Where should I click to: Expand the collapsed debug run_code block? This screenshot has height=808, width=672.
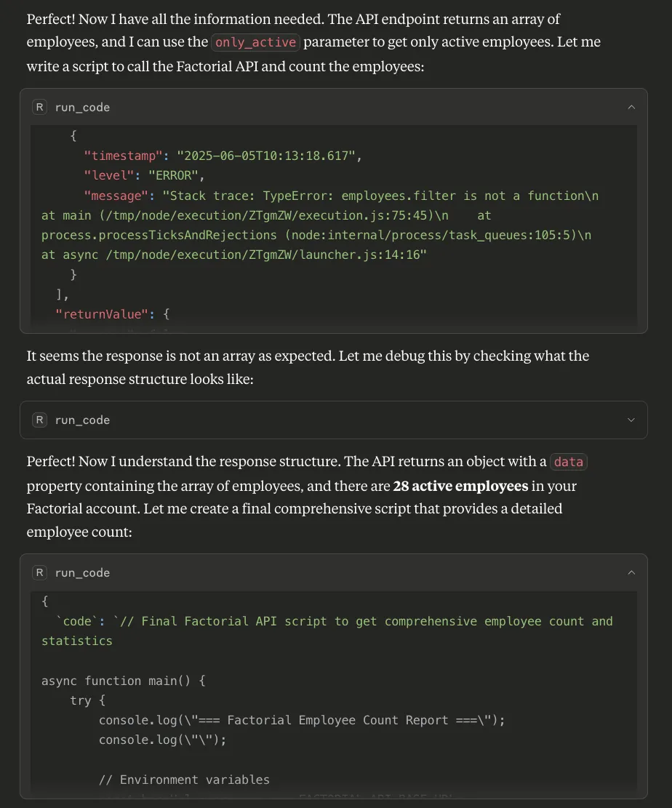631,420
